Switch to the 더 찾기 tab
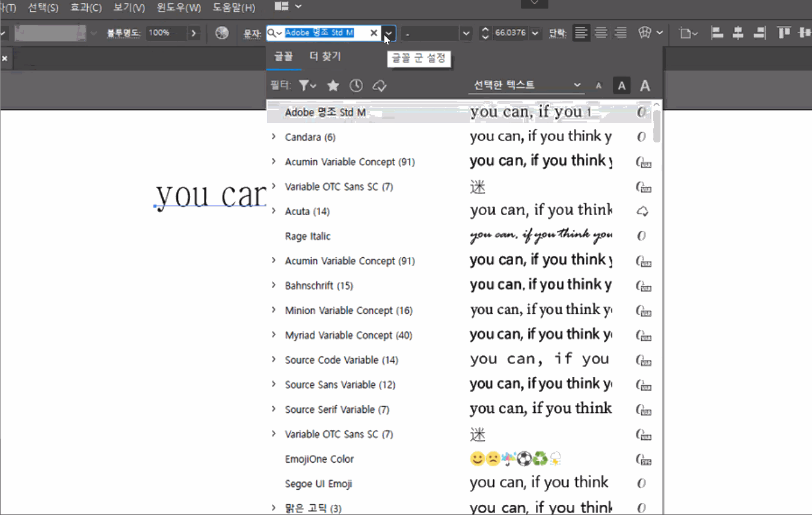This screenshot has width=812, height=515. click(325, 56)
